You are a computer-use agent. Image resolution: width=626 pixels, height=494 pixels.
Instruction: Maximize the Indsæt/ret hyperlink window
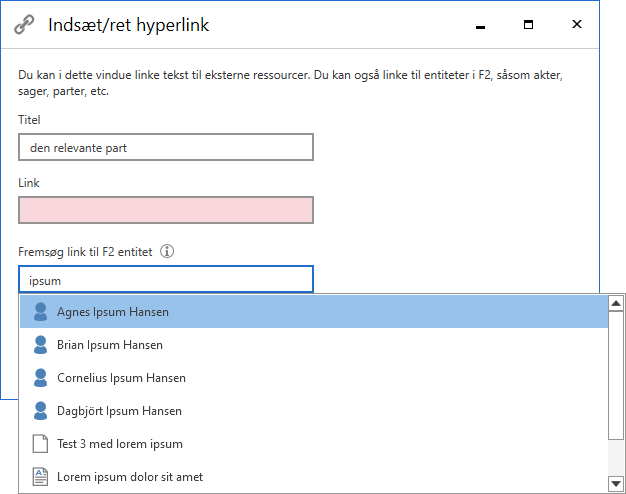coord(528,25)
